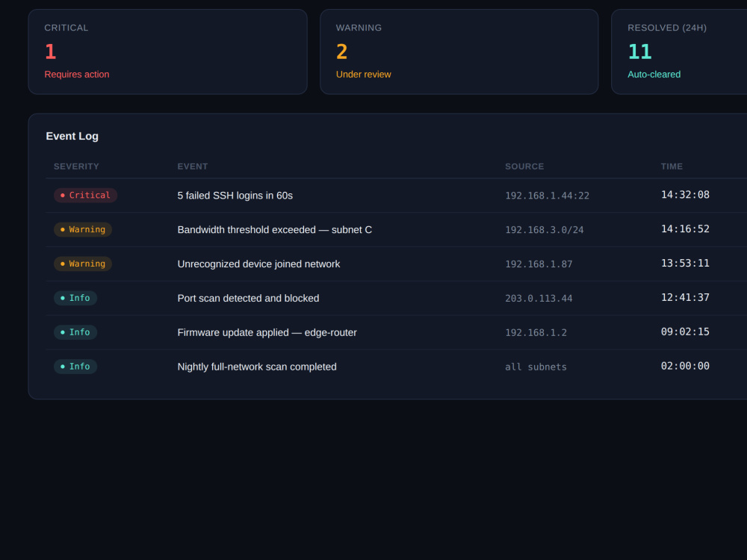Image resolution: width=747 pixels, height=560 pixels.
Task: Click the Warning badge for unrecognized device
Action: pos(83,264)
